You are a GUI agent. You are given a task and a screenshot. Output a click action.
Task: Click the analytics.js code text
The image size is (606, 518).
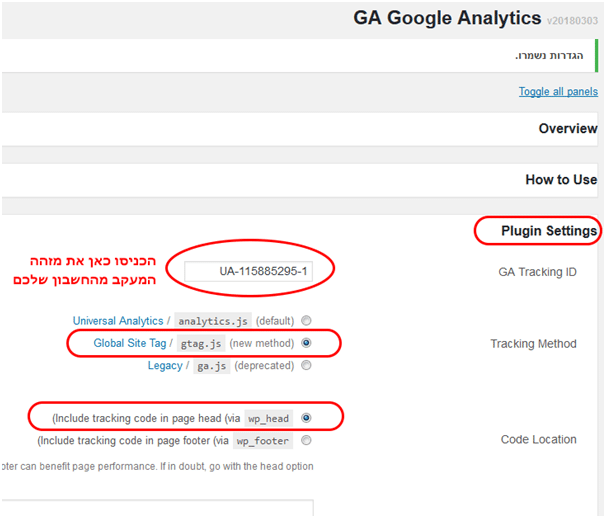[x=213, y=321]
